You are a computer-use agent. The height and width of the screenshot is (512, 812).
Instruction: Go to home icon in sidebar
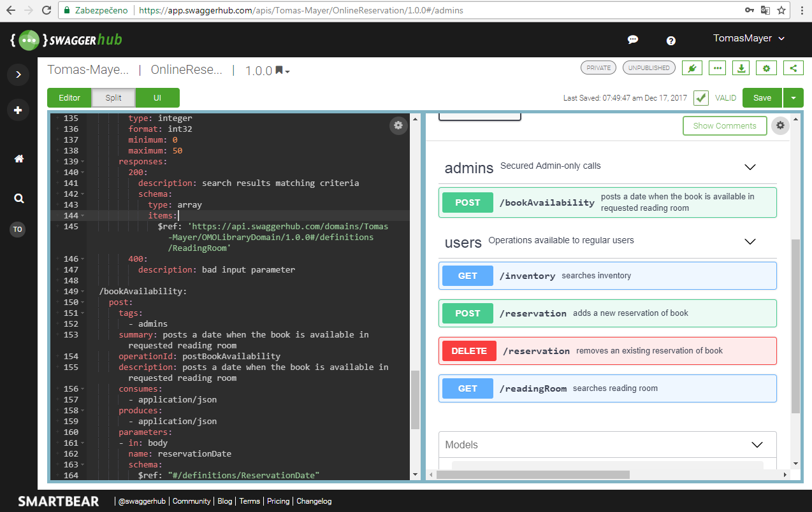pyautogui.click(x=18, y=159)
